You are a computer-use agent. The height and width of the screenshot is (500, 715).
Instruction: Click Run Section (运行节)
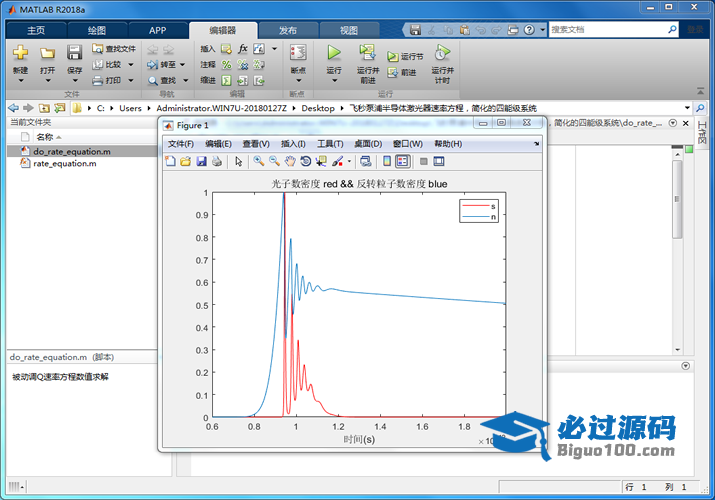point(405,57)
